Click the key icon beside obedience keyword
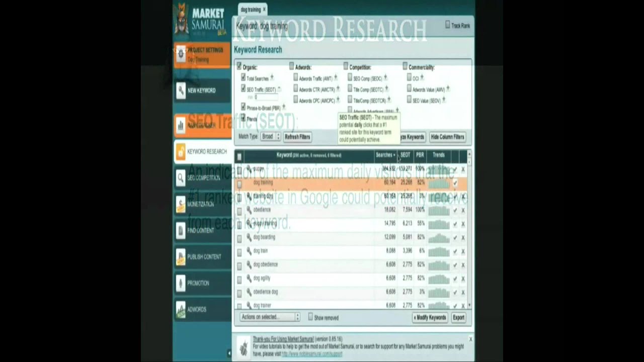The width and height of the screenshot is (644, 362). coord(249,210)
